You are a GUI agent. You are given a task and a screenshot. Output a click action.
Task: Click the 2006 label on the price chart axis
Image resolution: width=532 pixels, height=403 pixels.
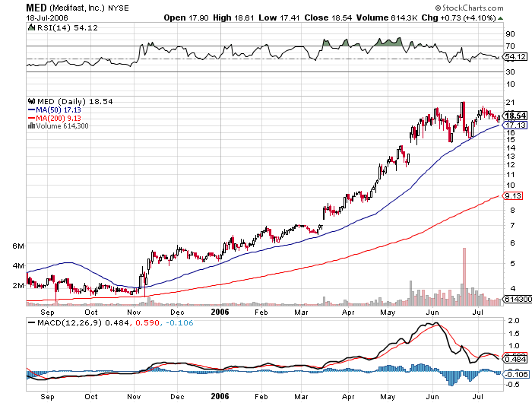(220, 312)
